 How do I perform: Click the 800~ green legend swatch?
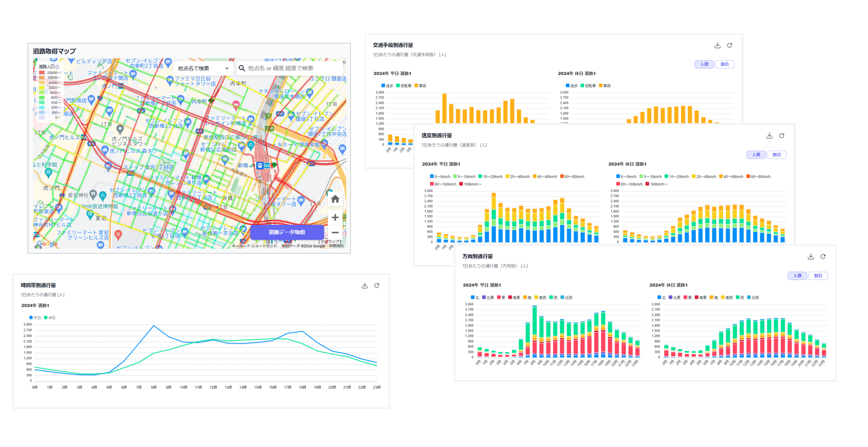coord(42,98)
